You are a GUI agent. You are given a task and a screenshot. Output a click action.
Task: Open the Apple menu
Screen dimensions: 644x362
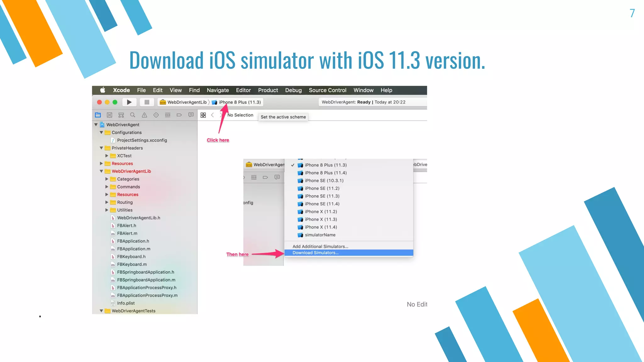pos(103,90)
